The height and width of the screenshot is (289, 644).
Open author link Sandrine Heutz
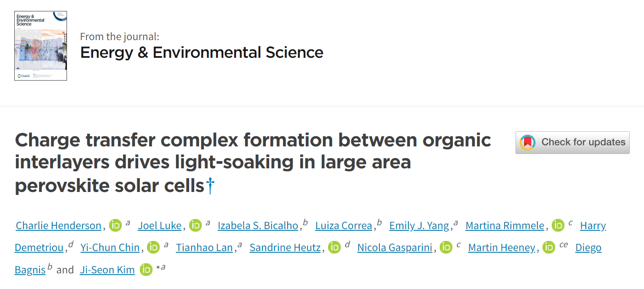pos(285,248)
